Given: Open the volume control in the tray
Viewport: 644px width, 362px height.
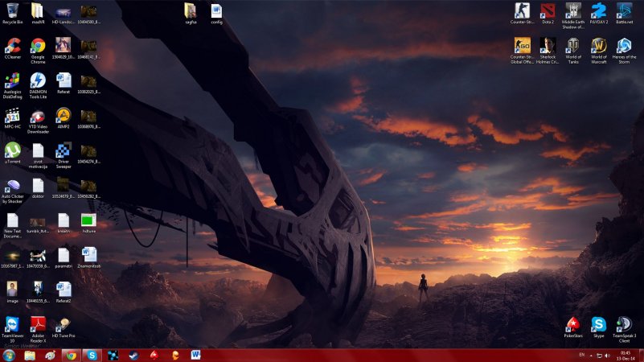Looking at the screenshot, I should coord(607,356).
